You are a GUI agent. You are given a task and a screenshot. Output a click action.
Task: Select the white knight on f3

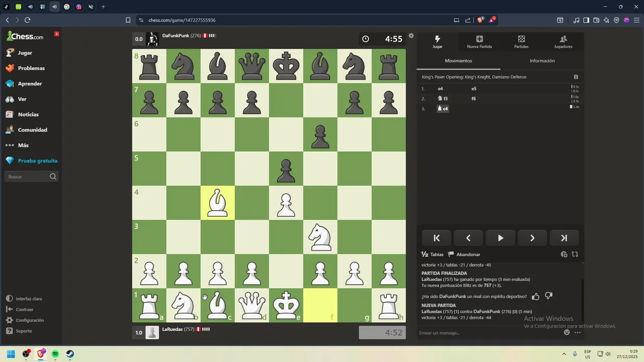tap(320, 237)
